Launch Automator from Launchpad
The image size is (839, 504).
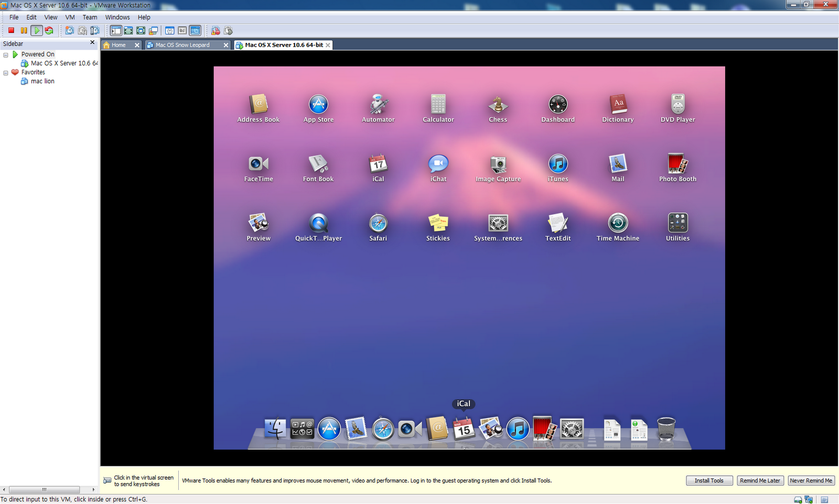pyautogui.click(x=378, y=108)
